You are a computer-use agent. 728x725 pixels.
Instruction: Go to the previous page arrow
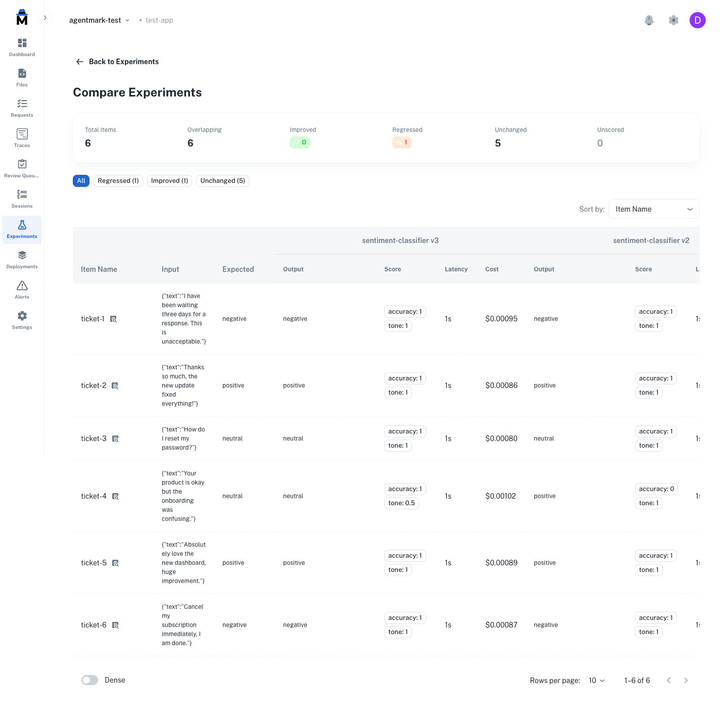coord(669,681)
